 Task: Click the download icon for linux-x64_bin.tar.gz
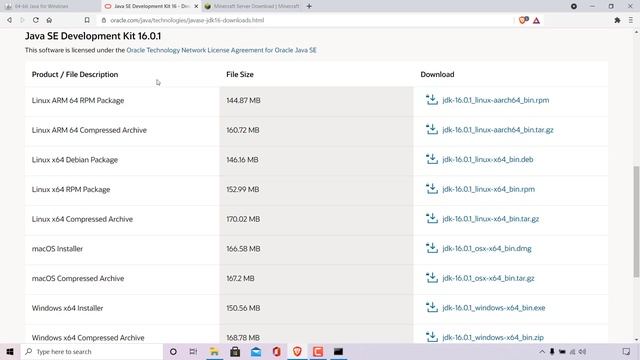tap(432, 218)
